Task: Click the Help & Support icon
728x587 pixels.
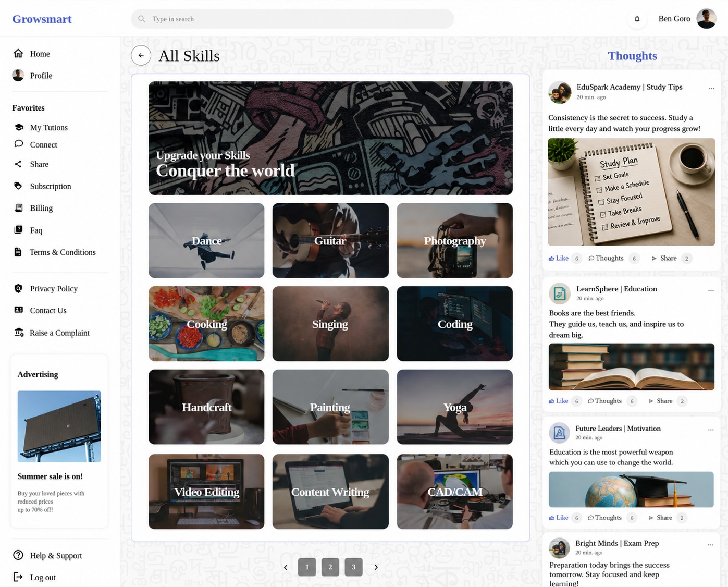Action: coord(18,555)
